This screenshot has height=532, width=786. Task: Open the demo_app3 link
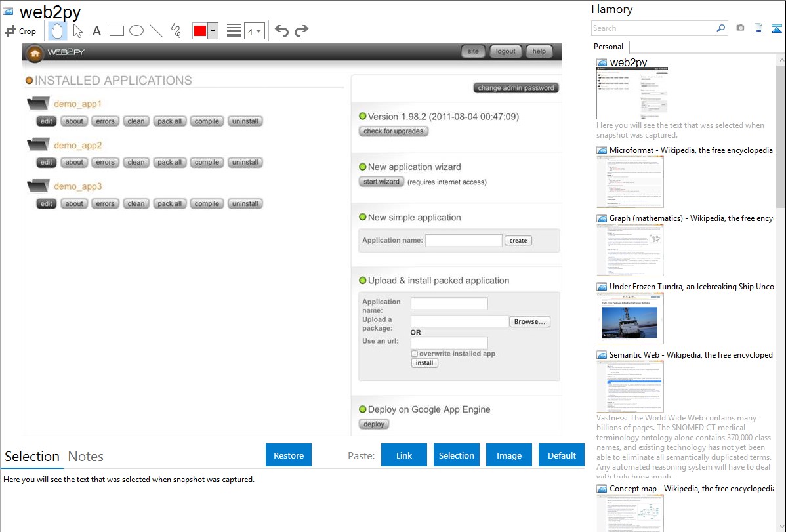77,186
